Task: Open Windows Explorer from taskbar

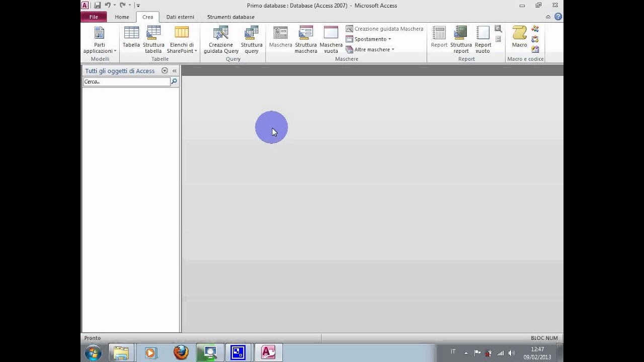Action: [x=121, y=353]
